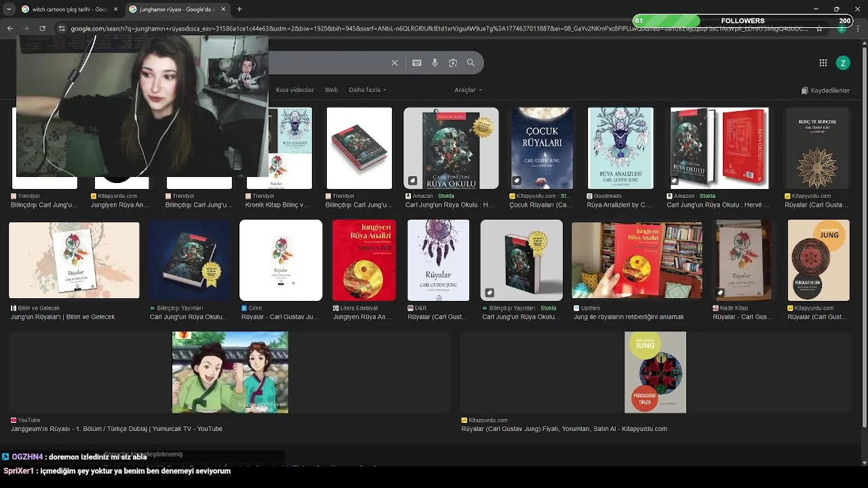This screenshot has width=868, height=488.
Task: Click 'Goodreads' source label
Action: tap(608, 196)
